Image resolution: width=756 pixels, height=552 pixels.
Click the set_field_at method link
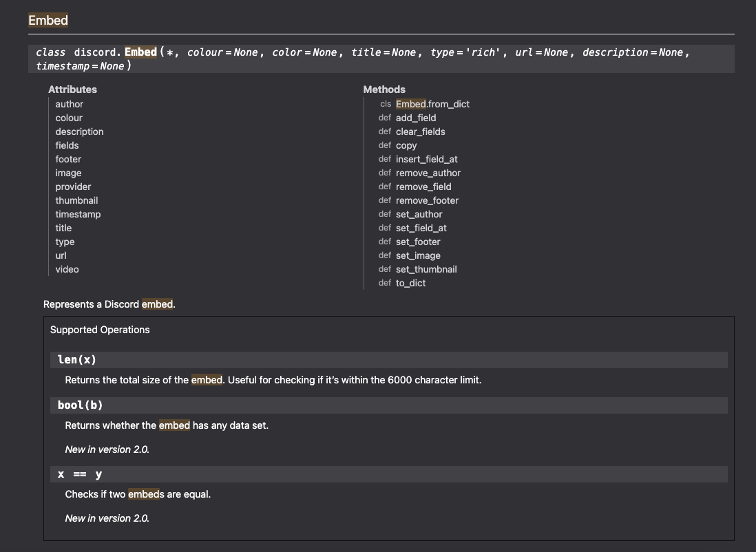421,228
